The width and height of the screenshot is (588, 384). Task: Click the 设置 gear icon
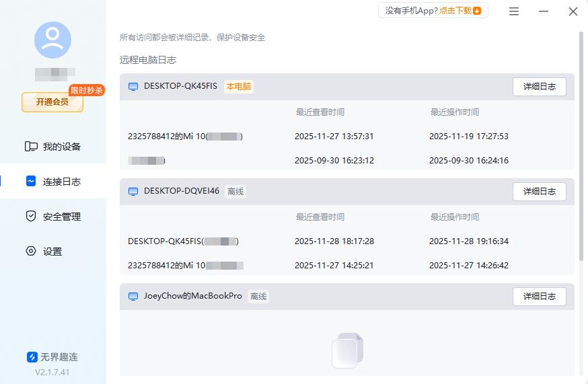click(31, 251)
